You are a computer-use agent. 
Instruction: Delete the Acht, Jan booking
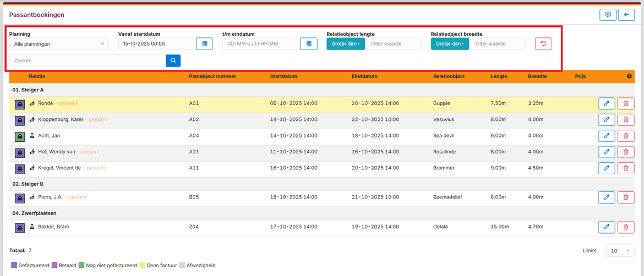coord(625,136)
